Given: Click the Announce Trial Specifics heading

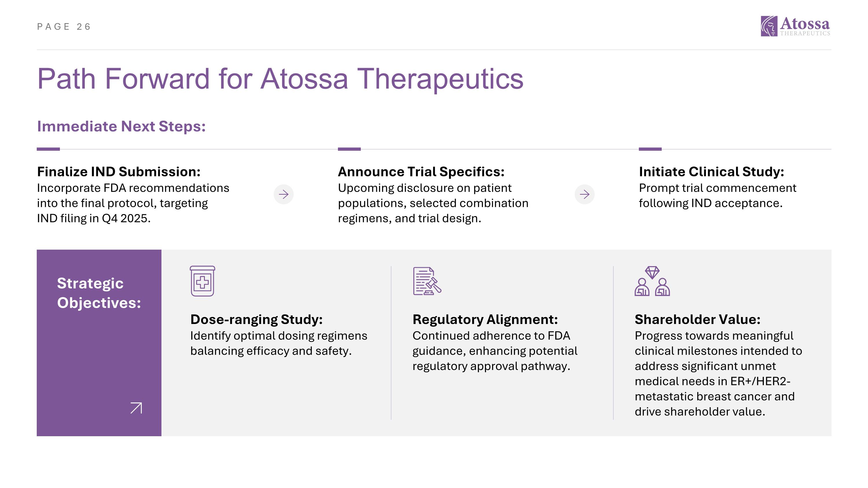Looking at the screenshot, I should [x=421, y=172].
